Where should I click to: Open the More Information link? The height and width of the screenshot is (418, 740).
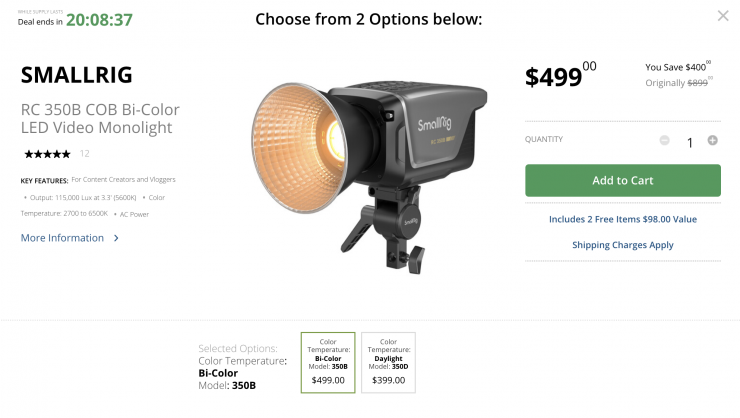point(62,238)
